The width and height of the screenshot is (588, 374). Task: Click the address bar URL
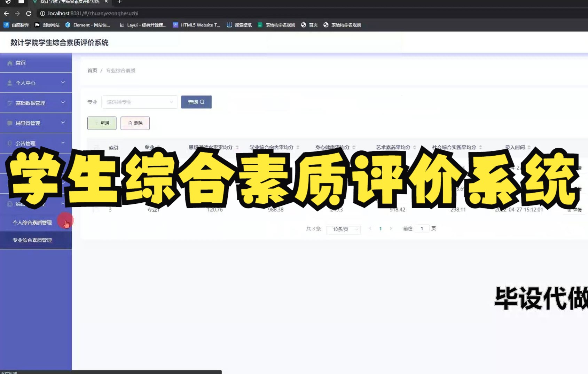pyautogui.click(x=93, y=13)
